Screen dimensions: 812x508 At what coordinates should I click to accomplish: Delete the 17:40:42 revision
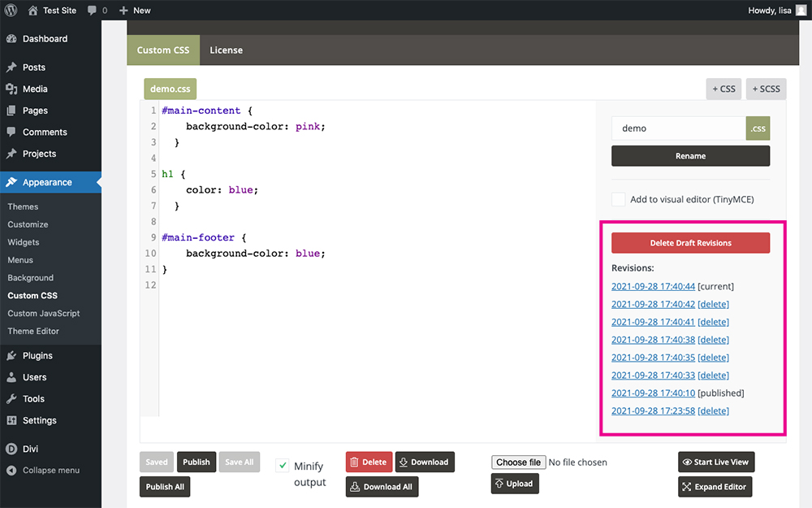pos(713,304)
